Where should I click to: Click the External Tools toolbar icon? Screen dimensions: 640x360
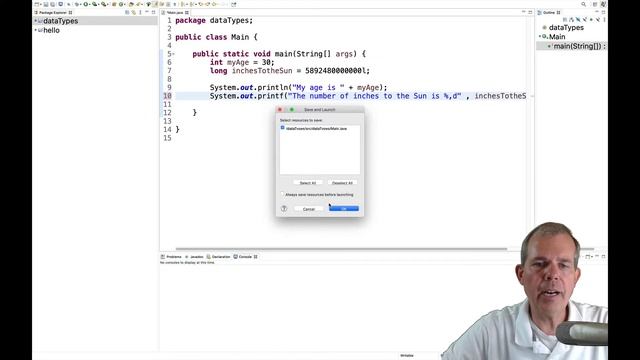(x=103, y=4)
